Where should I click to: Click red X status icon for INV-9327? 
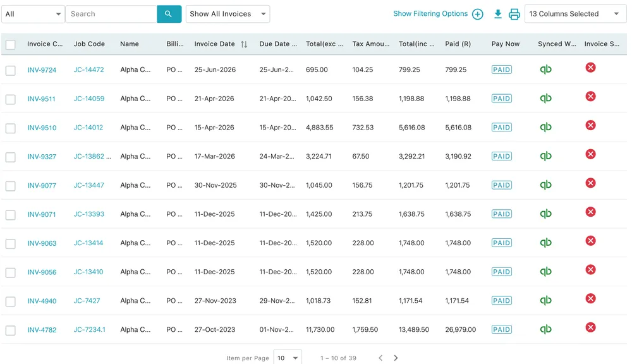pyautogui.click(x=590, y=154)
